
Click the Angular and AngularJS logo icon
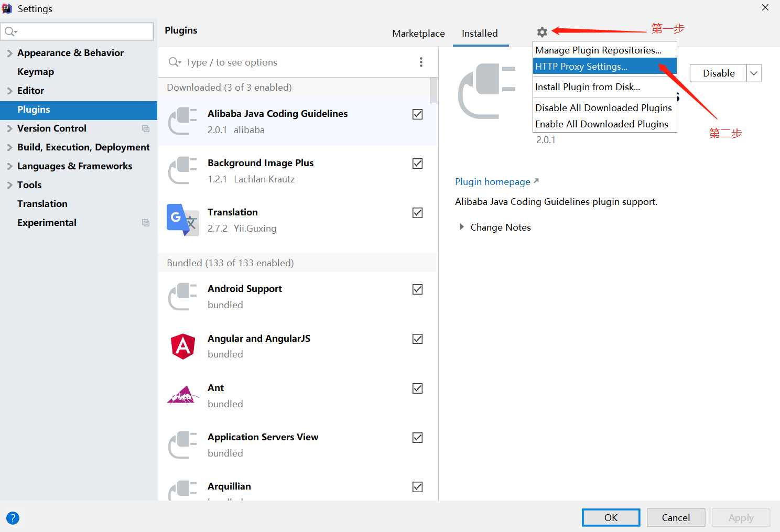pos(183,346)
